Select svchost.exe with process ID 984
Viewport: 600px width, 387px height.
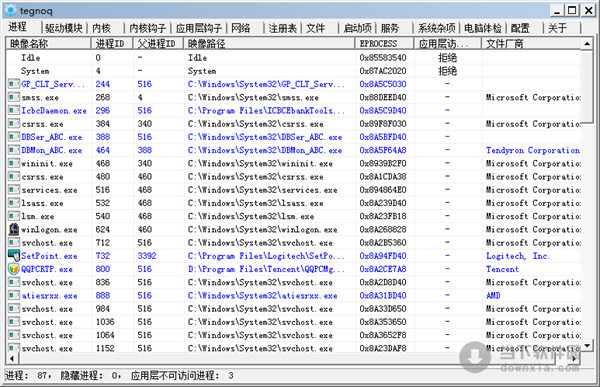point(293,309)
